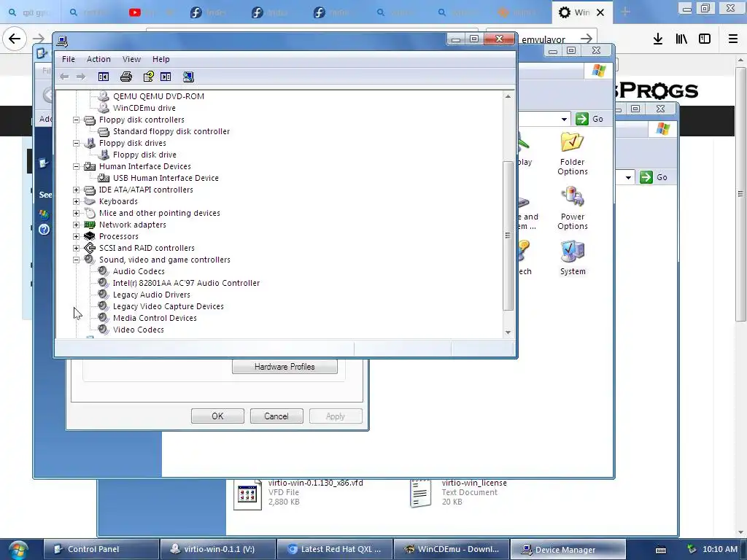Select the virtio-win_license text document
Image resolution: width=747 pixels, height=560 pixels.
[x=458, y=492]
